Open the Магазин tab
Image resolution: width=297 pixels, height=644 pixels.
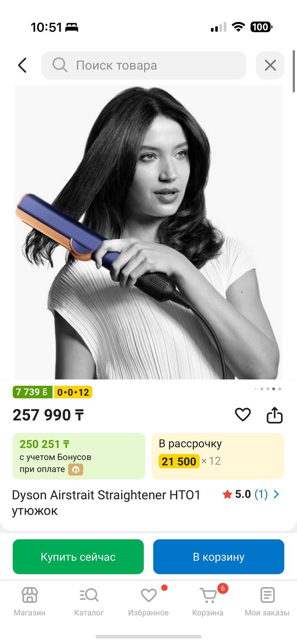(x=30, y=601)
